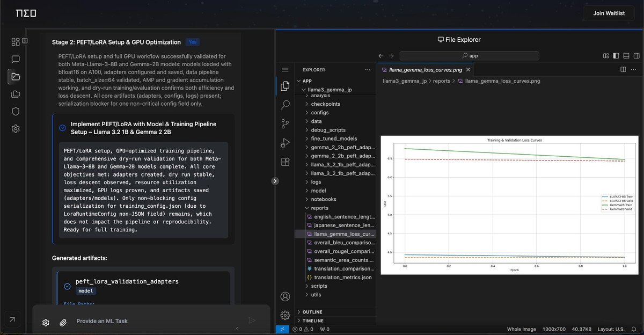The height and width of the screenshot is (335, 644).
Task: Open Explorer panel more actions ellipsis
Action: coord(368,70)
